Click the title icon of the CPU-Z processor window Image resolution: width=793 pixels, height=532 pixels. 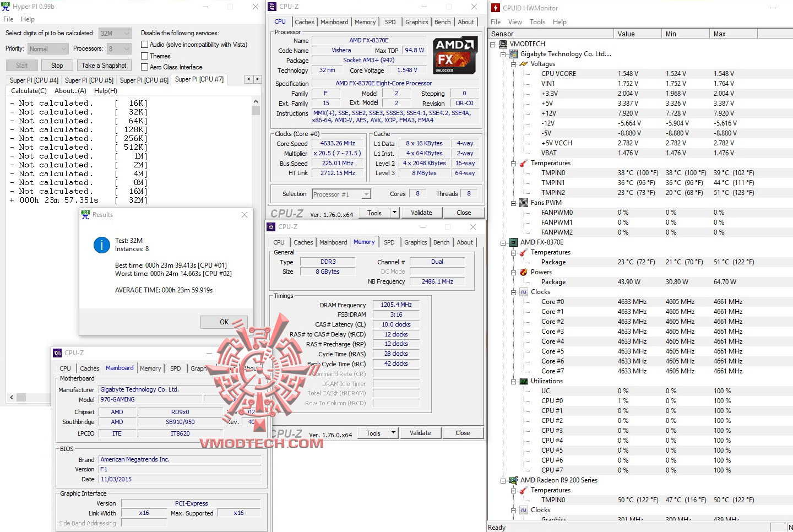pyautogui.click(x=272, y=7)
